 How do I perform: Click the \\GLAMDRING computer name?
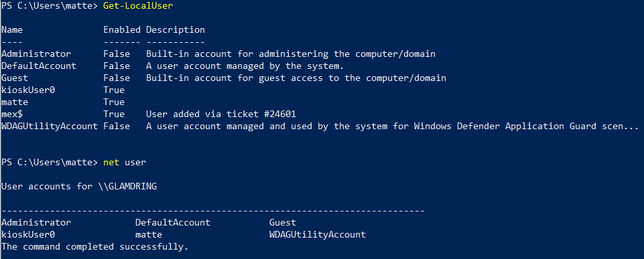(x=128, y=186)
